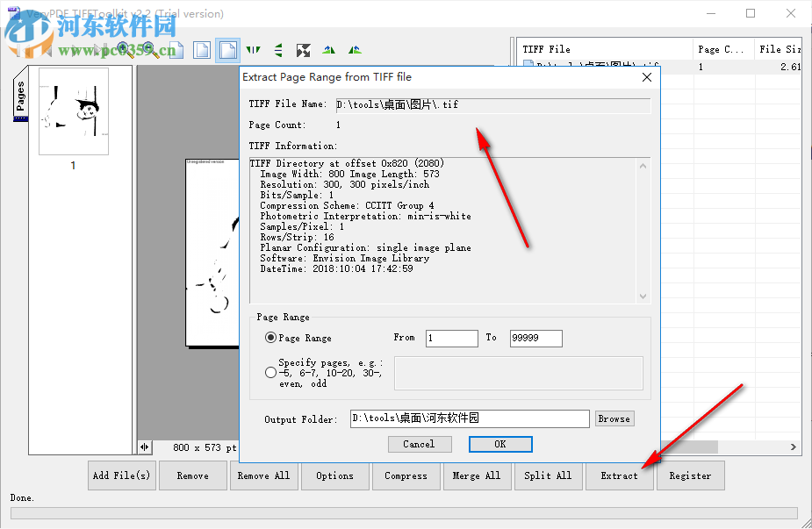Select the Page Range radio button
This screenshot has width=812, height=529.
pyautogui.click(x=271, y=338)
